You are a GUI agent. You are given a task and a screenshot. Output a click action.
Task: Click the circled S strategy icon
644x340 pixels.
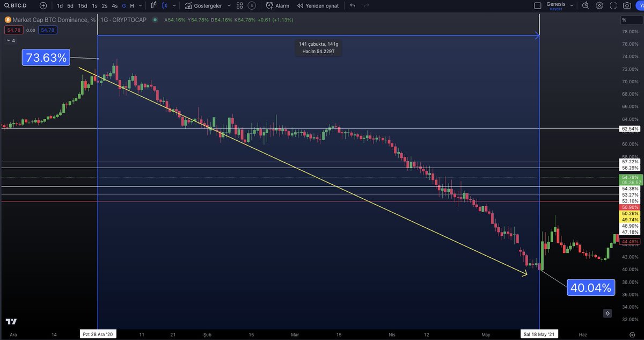pyautogui.click(x=251, y=5)
